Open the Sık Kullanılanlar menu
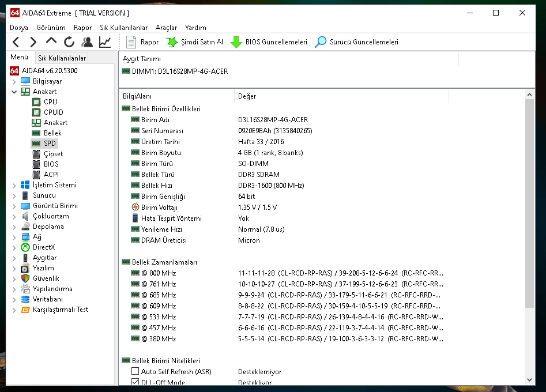The height and width of the screenshot is (392, 546). pos(123,28)
